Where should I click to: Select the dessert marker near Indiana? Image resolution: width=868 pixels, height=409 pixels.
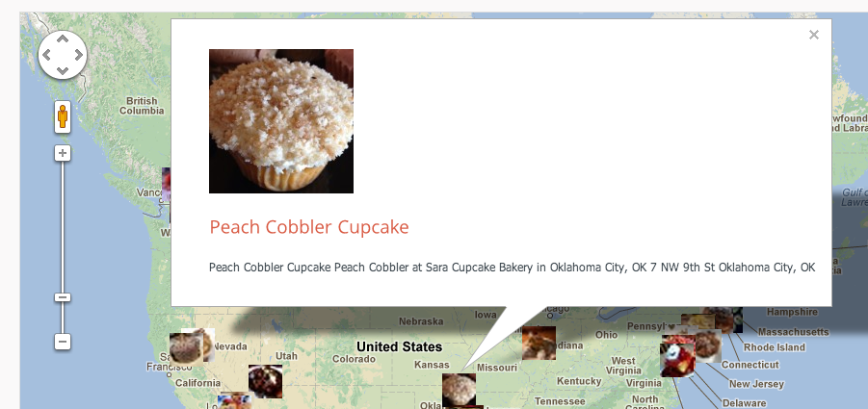pos(539,343)
